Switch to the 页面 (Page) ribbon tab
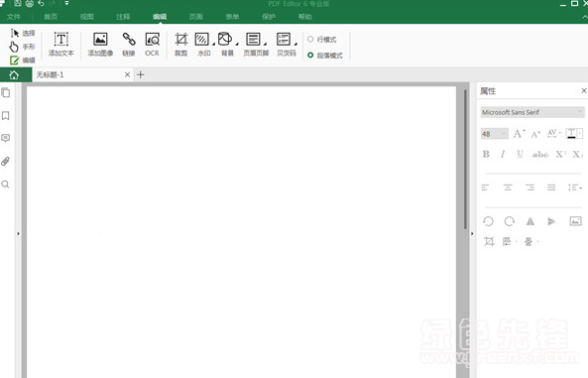Viewport: 588px width, 378px height. (x=195, y=17)
